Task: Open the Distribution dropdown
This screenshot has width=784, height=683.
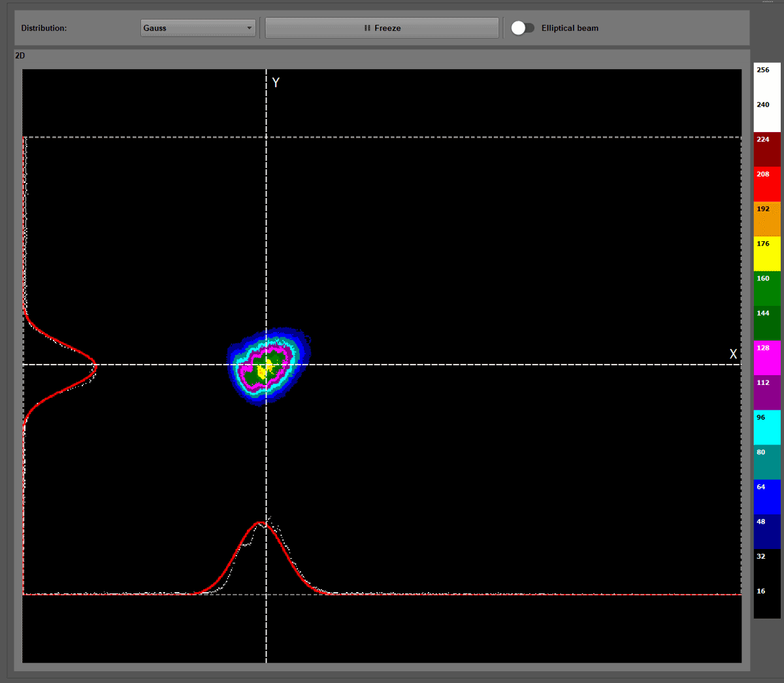Action: coord(198,27)
